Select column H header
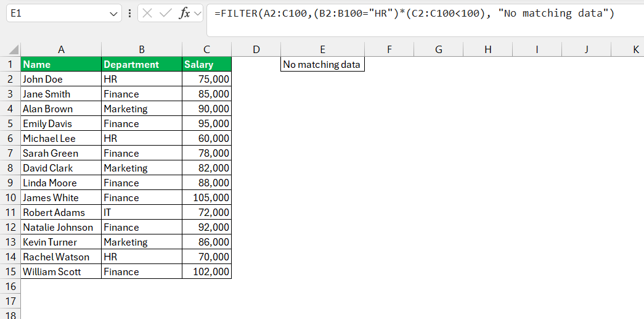The height and width of the screenshot is (319, 644). 487,50
